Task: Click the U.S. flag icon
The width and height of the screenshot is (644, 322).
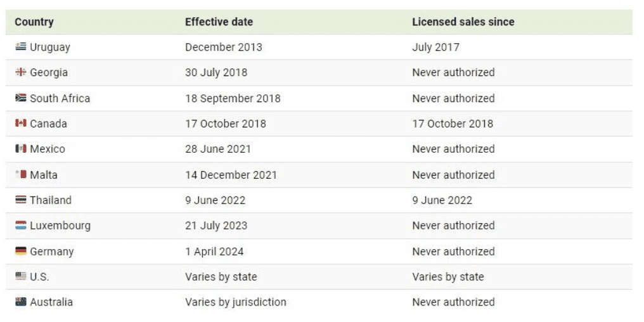Action: (20, 277)
